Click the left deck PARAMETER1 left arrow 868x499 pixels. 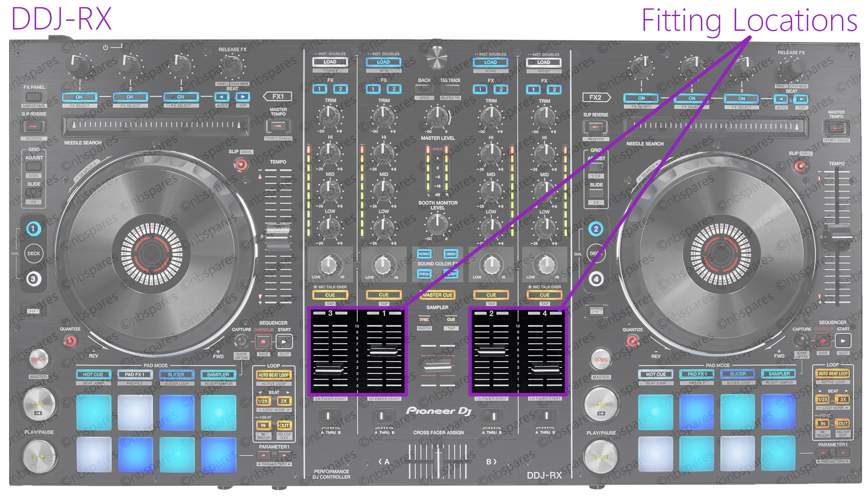coord(263,455)
